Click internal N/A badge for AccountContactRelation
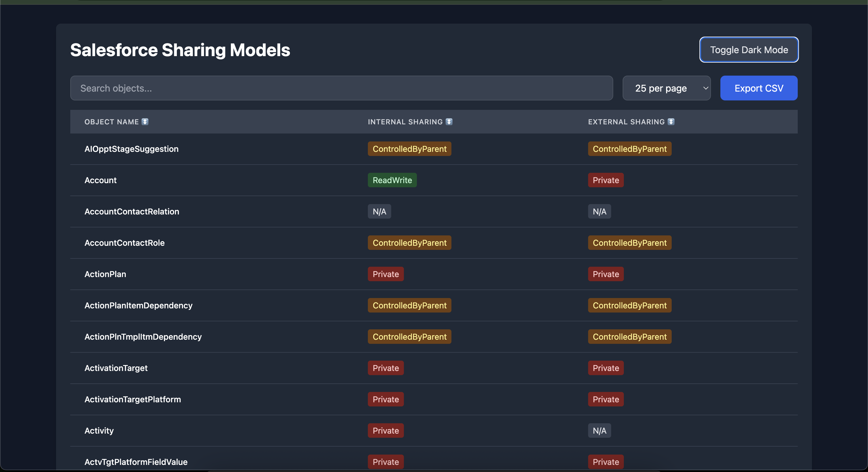This screenshot has height=472, width=868. (379, 212)
